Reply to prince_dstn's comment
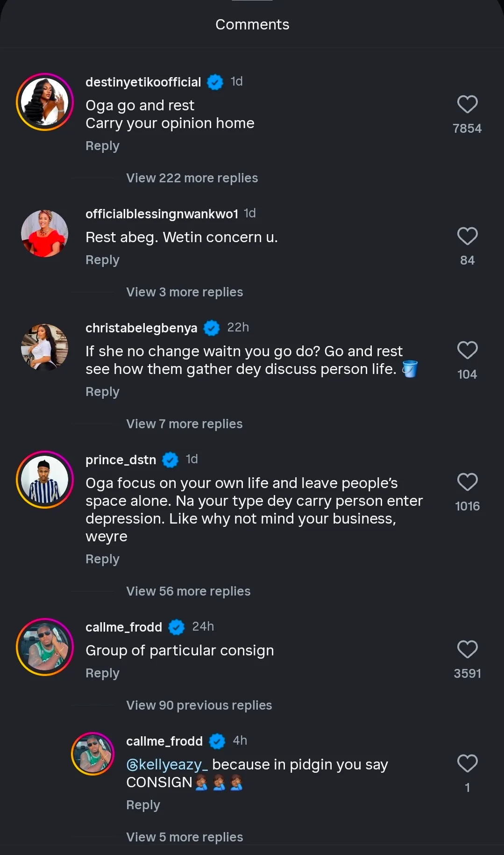This screenshot has width=504, height=855. [102, 560]
